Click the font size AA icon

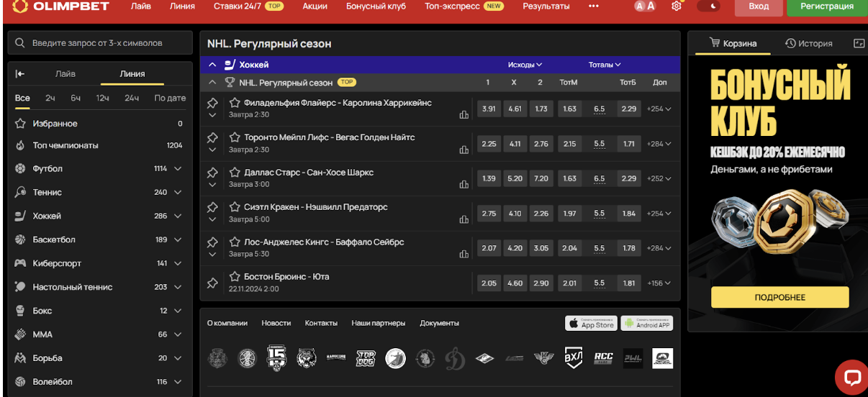click(x=645, y=6)
